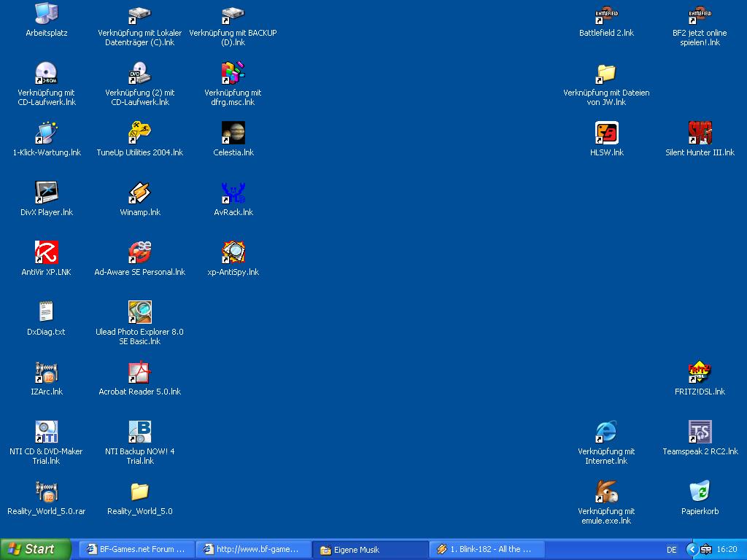Select the AntiVir XP umbrella icon
The image size is (747, 560).
[x=46, y=253]
